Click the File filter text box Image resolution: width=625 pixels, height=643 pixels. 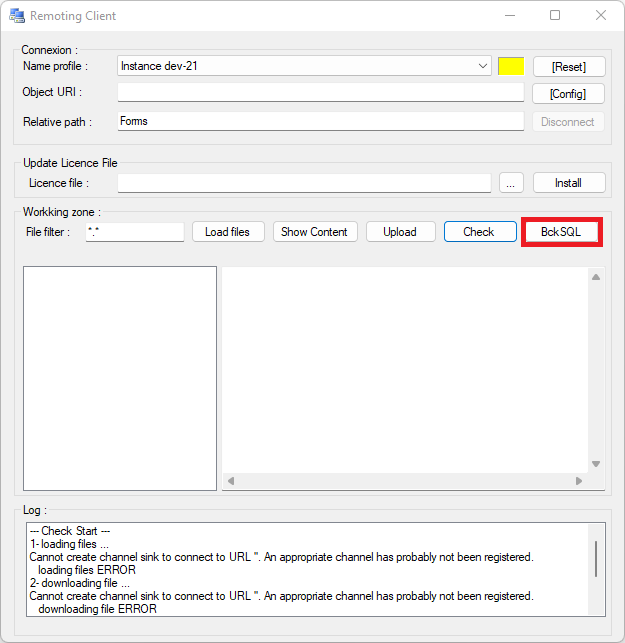(135, 232)
